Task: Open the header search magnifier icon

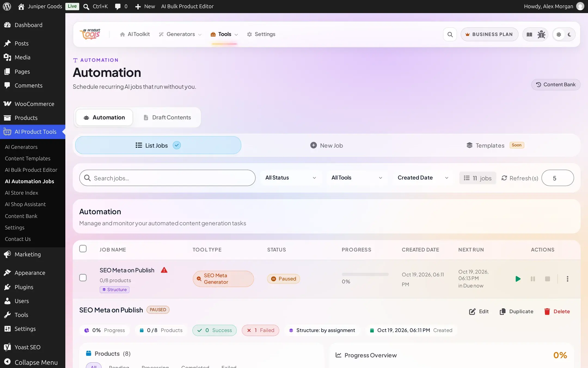Action: tap(450, 34)
